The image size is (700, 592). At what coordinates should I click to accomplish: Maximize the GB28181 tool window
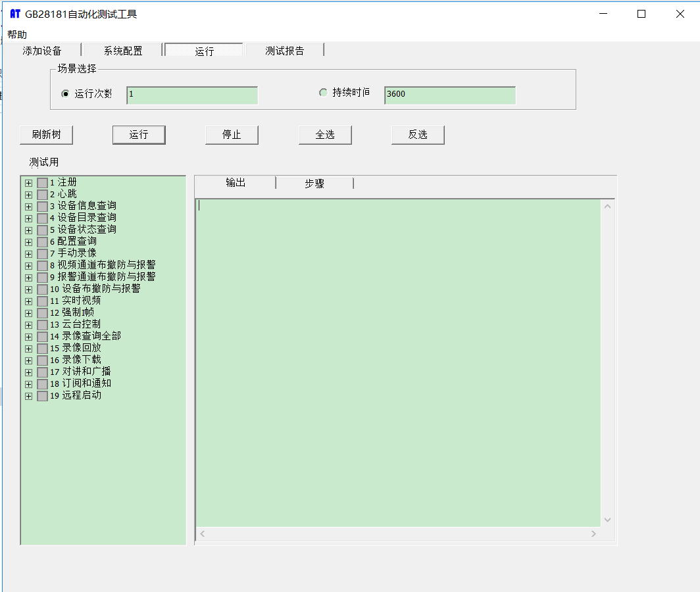pos(641,14)
